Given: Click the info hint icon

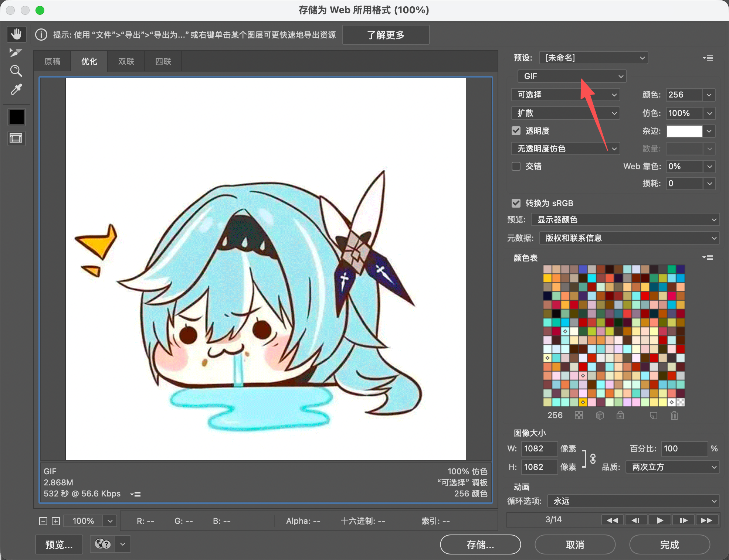Looking at the screenshot, I should pos(41,35).
